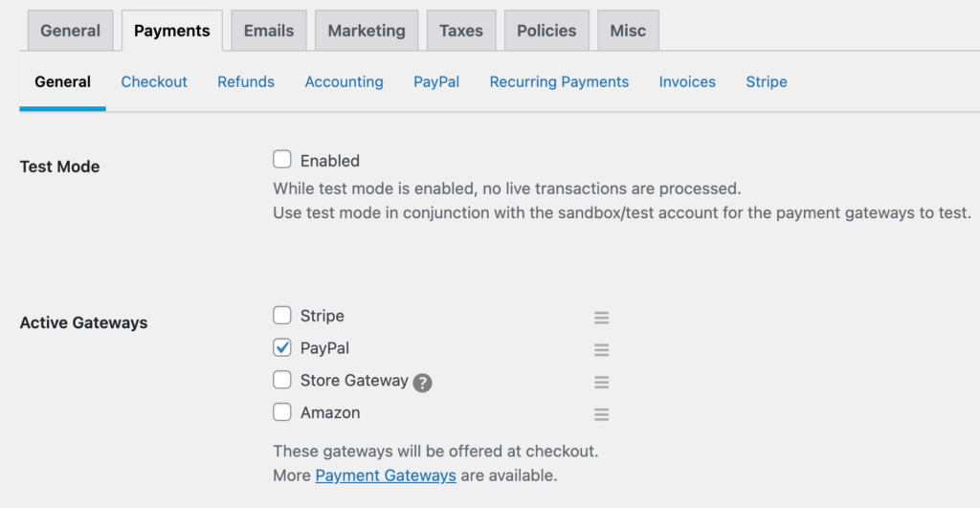Click the Amazon row drag handle icon
980x508 pixels.
(601, 414)
